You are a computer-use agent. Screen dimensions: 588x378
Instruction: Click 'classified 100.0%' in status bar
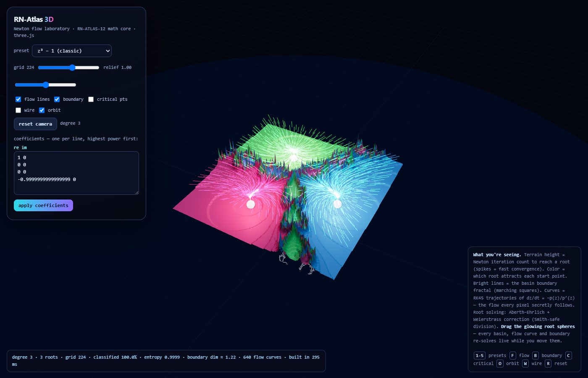coord(115,357)
